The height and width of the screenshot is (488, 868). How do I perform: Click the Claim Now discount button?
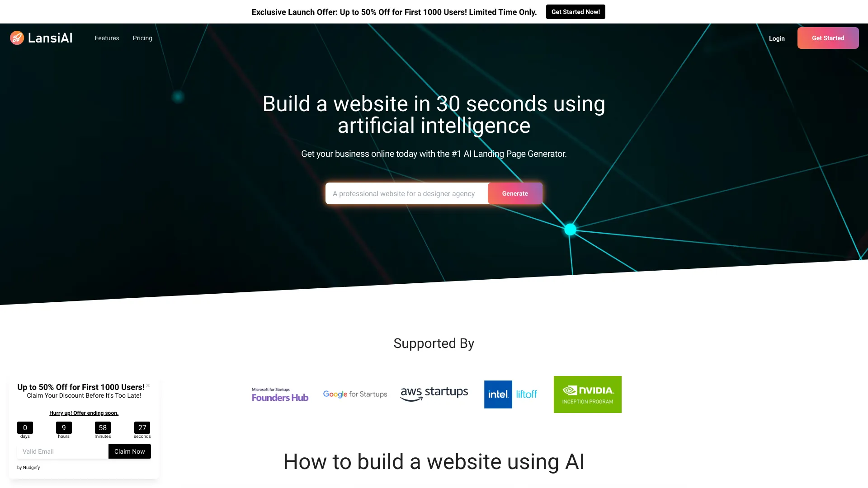point(129,451)
